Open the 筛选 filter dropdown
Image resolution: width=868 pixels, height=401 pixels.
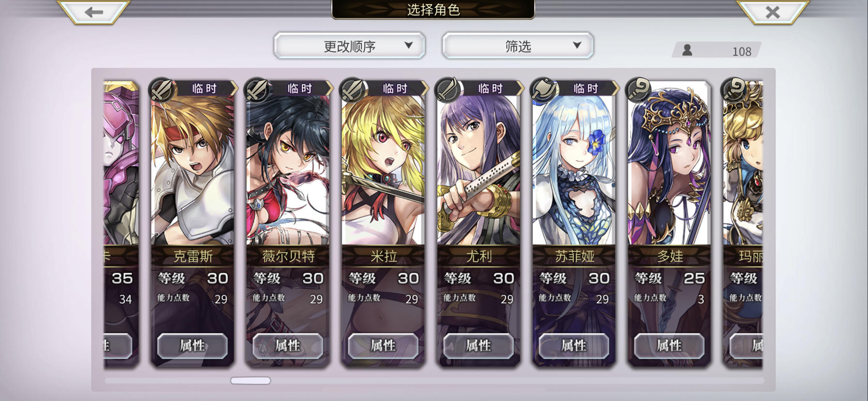point(517,46)
